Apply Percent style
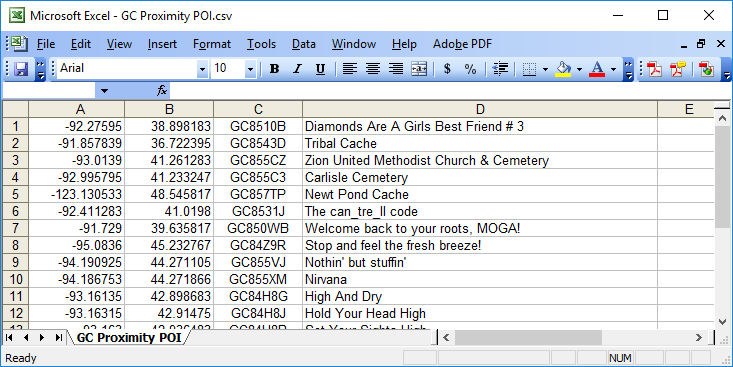 pyautogui.click(x=470, y=69)
